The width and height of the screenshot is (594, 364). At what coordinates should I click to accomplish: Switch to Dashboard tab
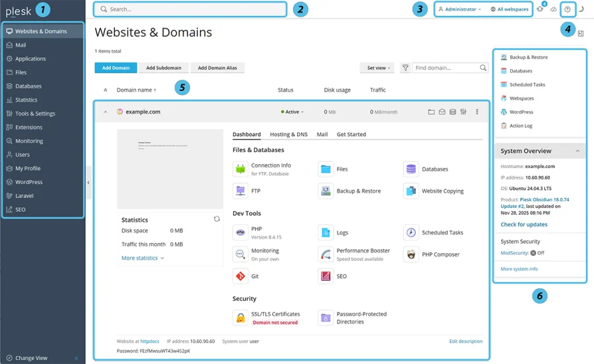point(247,135)
